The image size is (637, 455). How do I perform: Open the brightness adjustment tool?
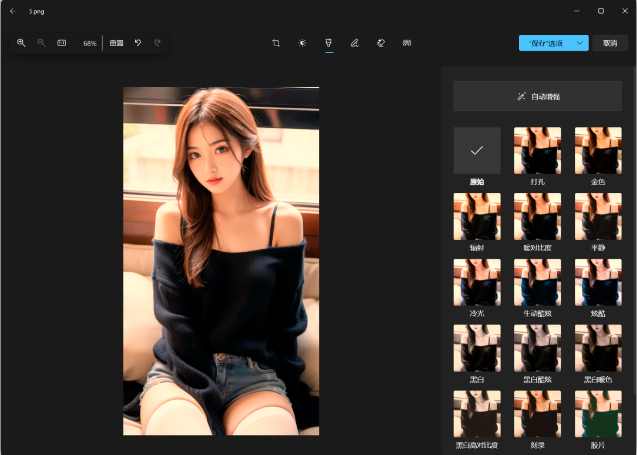click(x=302, y=43)
